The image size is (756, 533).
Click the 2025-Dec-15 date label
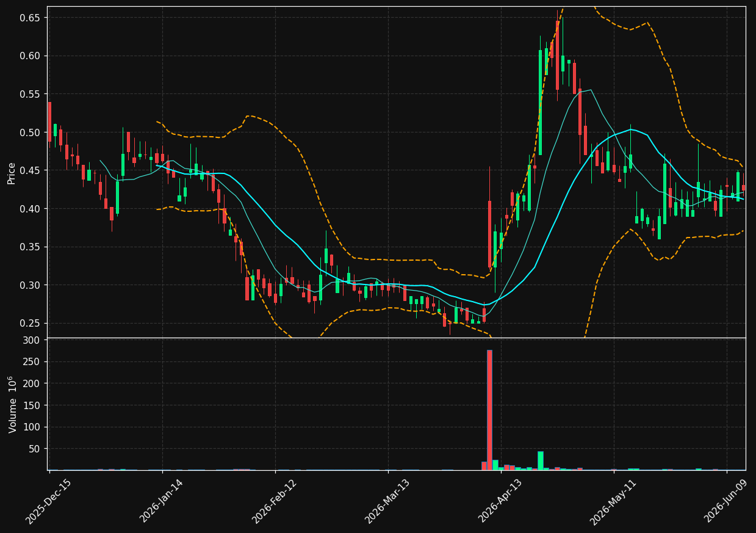[x=48, y=501]
